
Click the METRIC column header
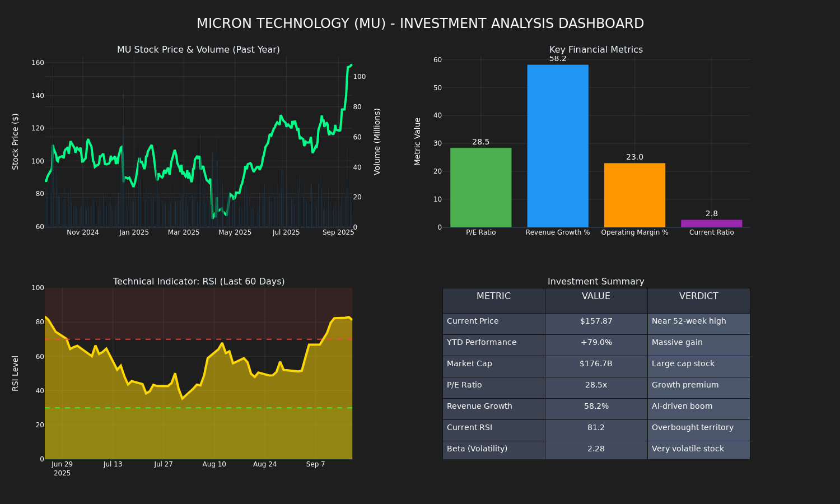[493, 297]
